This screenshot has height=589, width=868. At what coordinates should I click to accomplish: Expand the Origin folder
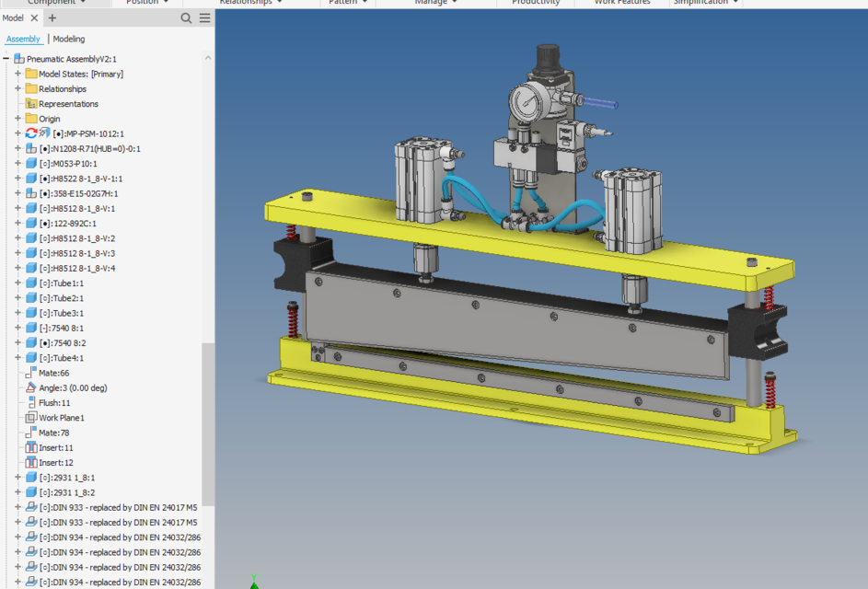coord(17,118)
